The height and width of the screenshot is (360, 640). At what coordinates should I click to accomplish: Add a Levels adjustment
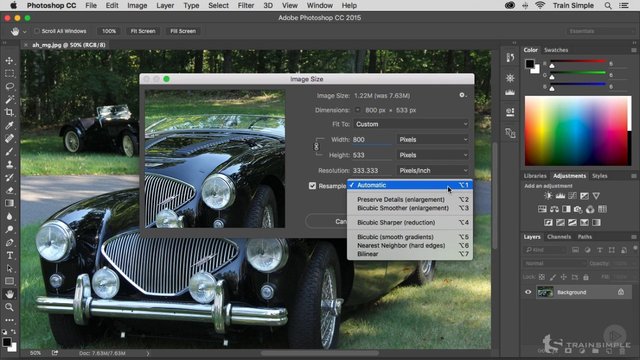click(560, 196)
